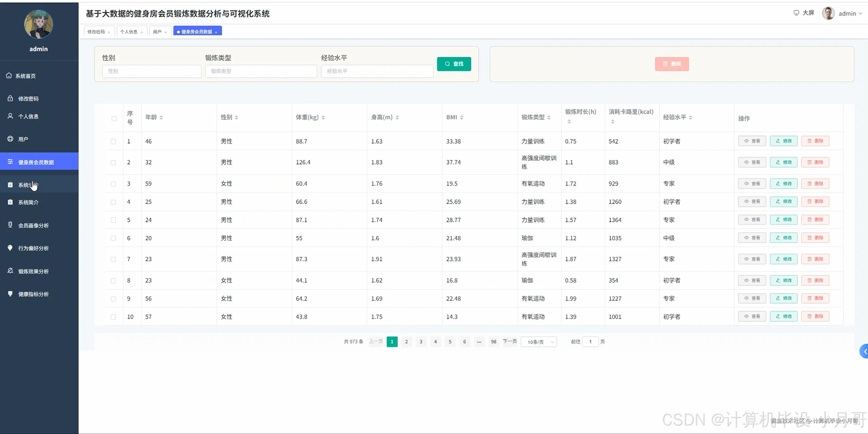Open the 10条/页 page size dropdown
The height and width of the screenshot is (434, 868).
(x=539, y=342)
